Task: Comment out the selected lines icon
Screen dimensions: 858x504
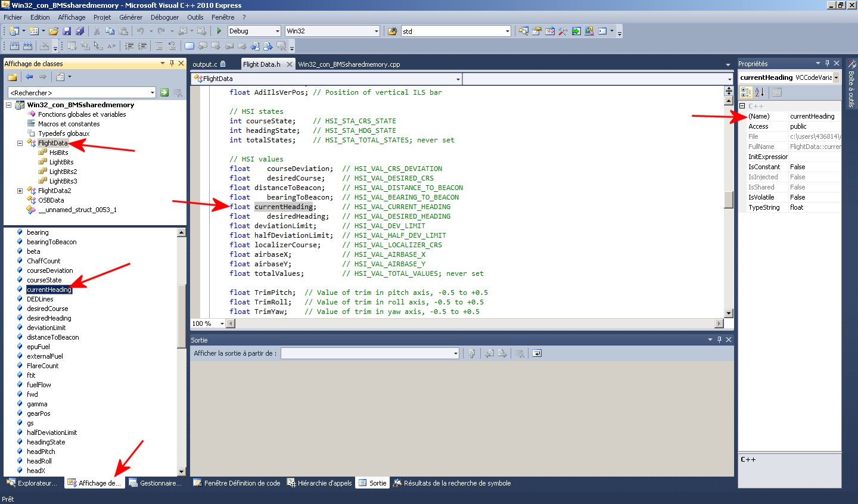Action: coord(159,46)
